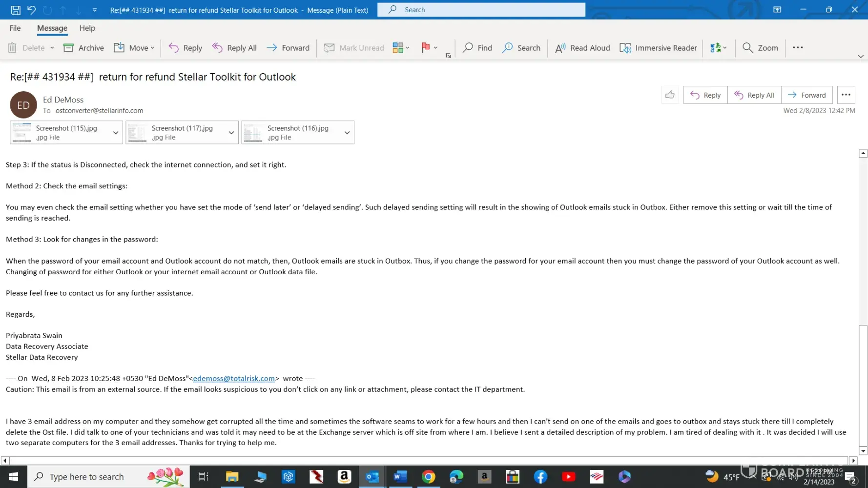Click Reply button in the message header
The height and width of the screenshot is (488, 868).
(705, 95)
